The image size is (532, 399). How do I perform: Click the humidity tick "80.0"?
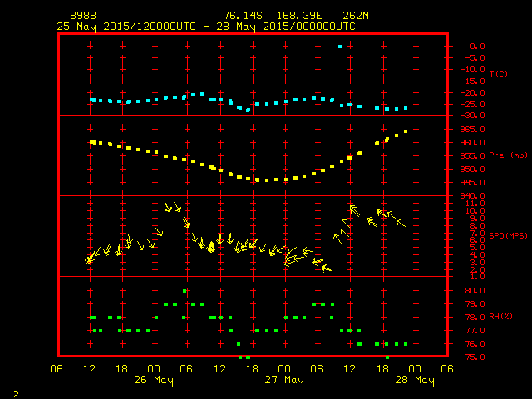(x=475, y=291)
